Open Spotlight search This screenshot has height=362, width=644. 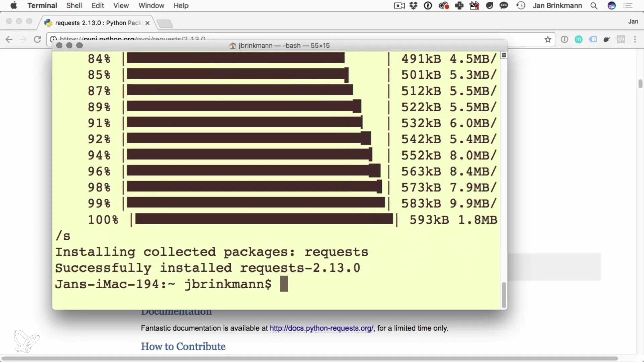tap(594, 6)
